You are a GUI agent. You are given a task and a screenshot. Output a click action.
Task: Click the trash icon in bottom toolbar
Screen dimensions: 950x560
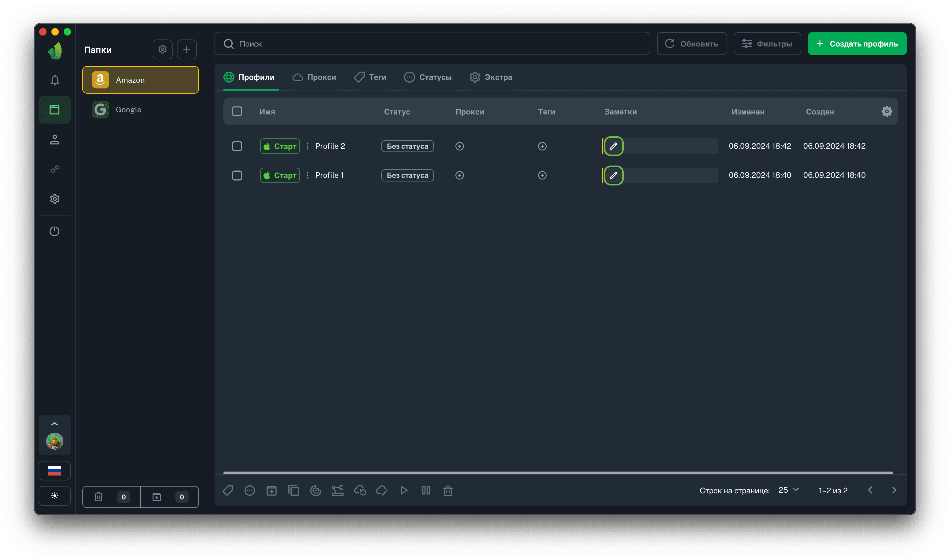click(x=448, y=491)
